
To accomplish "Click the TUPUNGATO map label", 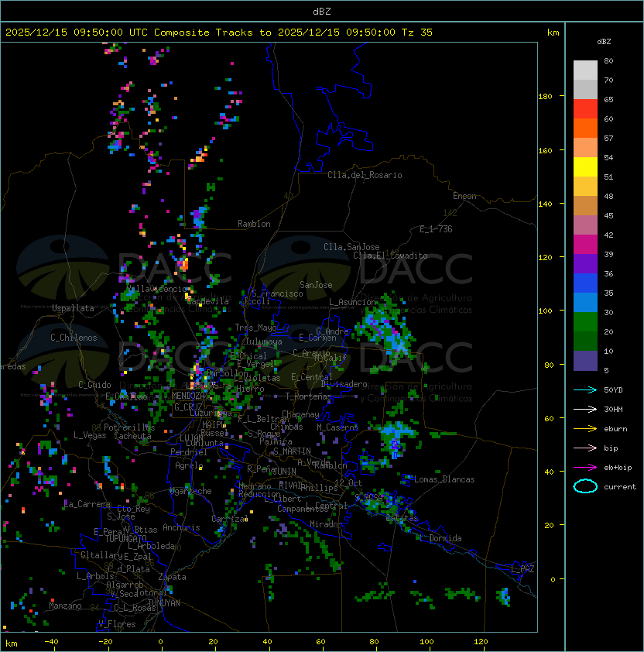I will 125,538.
